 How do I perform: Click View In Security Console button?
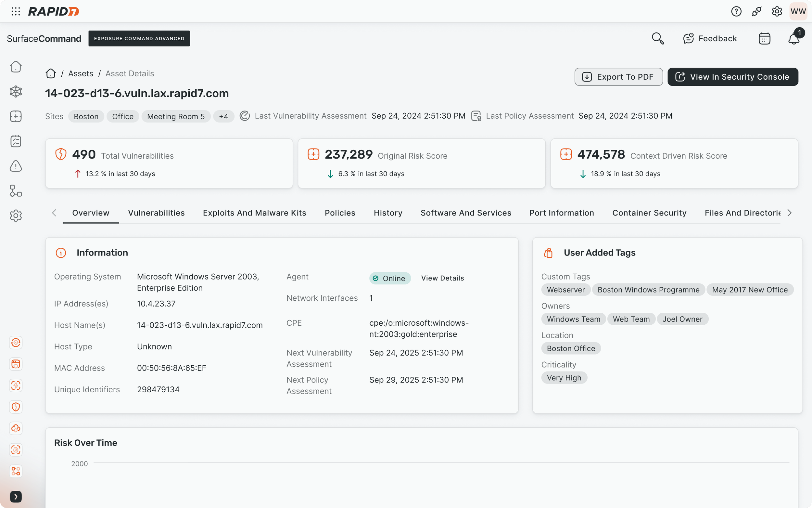[x=732, y=77]
